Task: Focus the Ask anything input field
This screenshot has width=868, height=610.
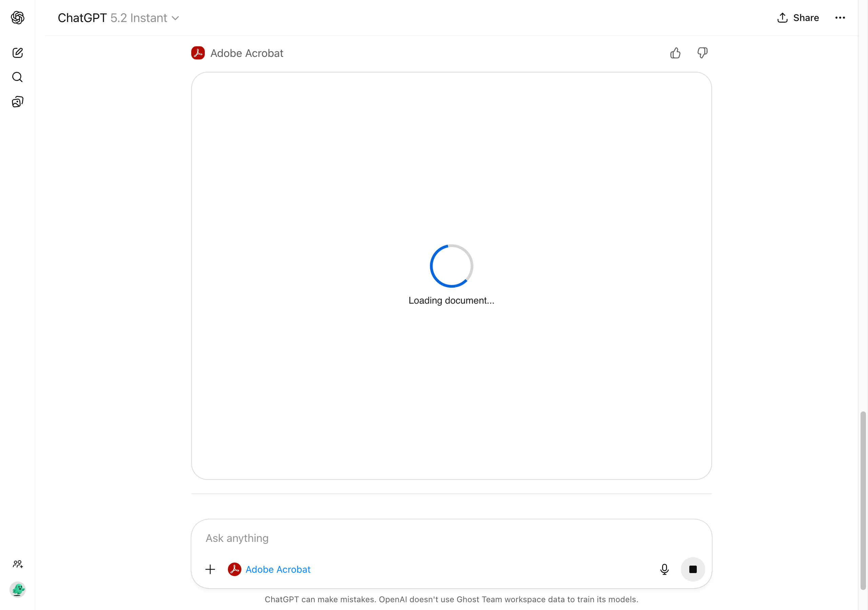Action: [451, 538]
